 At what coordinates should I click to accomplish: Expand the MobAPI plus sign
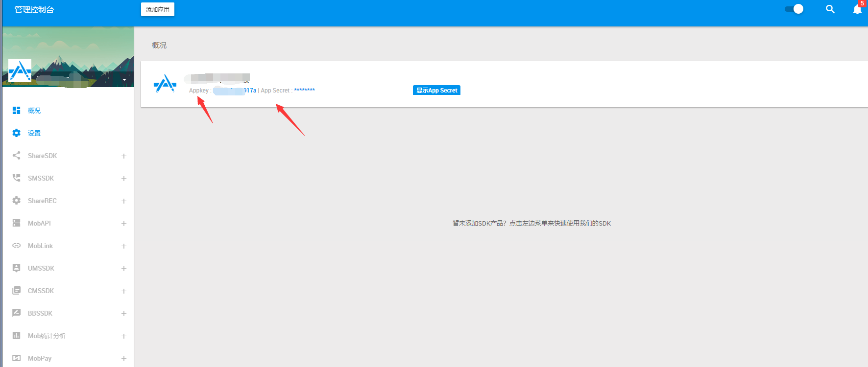(x=124, y=224)
